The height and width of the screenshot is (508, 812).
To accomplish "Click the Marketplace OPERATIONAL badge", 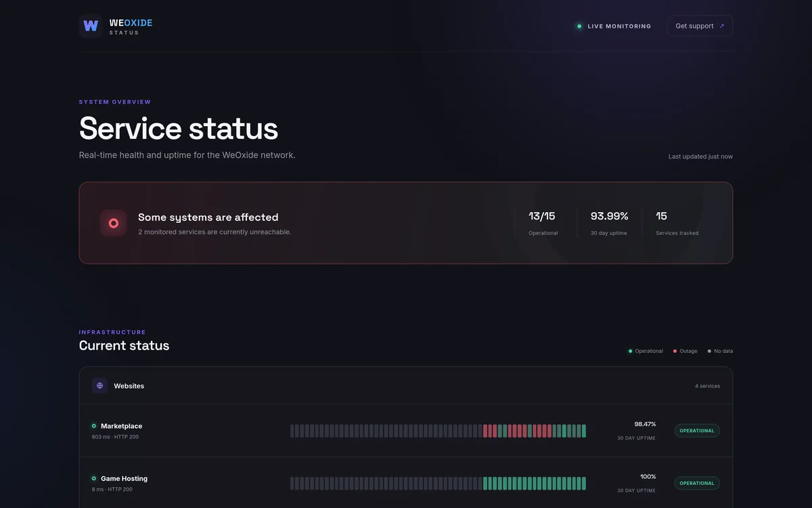I will pyautogui.click(x=697, y=431).
